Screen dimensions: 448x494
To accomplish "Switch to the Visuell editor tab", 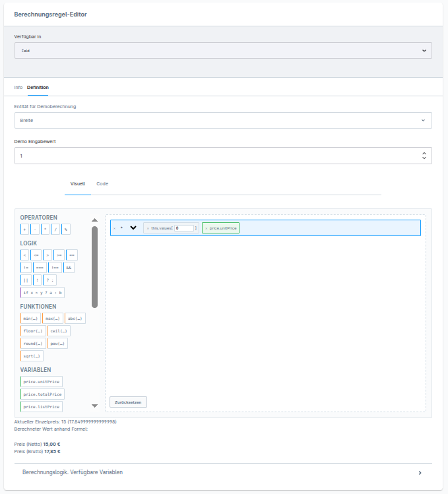I will click(78, 183).
